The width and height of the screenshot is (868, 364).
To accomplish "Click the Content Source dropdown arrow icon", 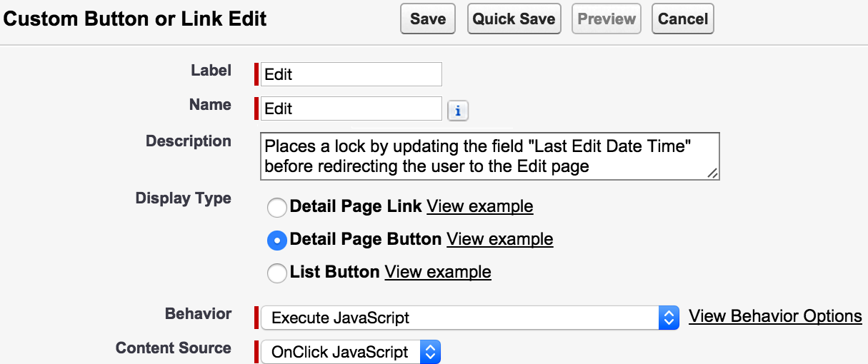I will click(430, 352).
